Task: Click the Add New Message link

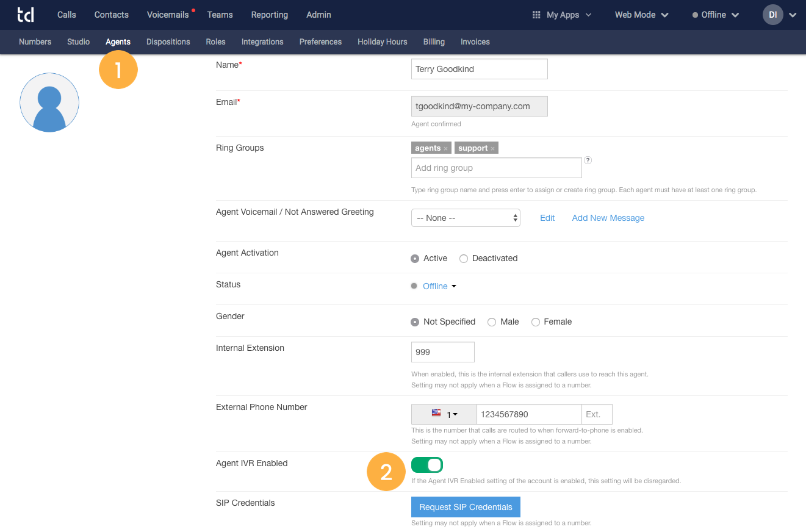Action: (608, 218)
